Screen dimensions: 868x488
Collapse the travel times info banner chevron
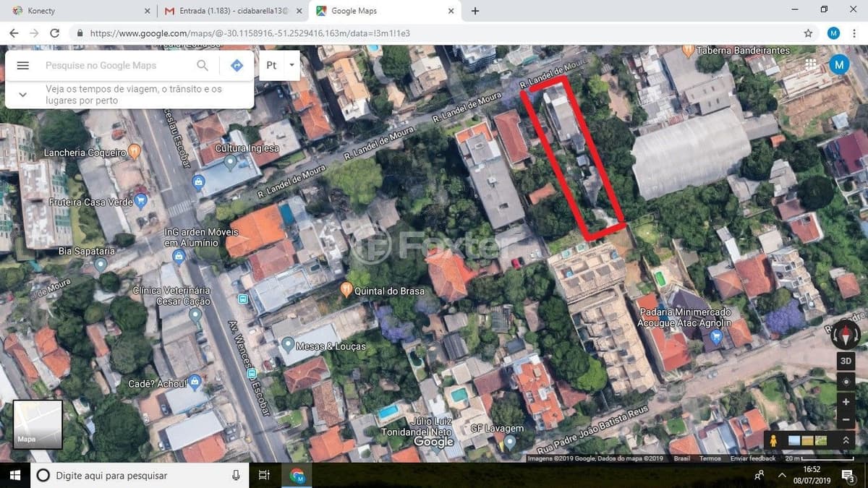click(22, 94)
